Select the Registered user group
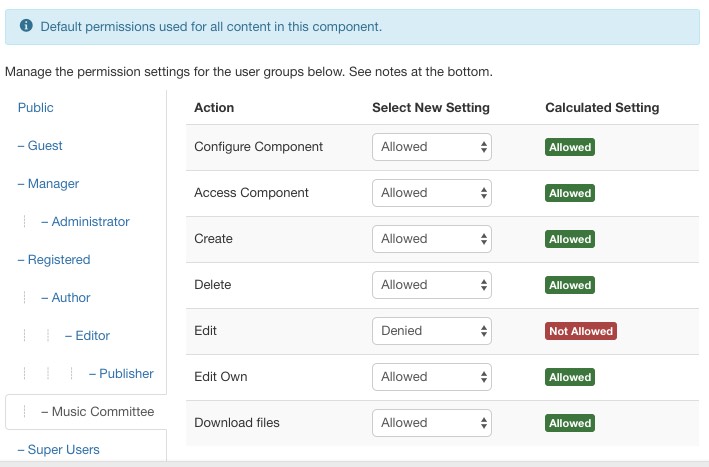The image size is (709, 467). coord(54,260)
